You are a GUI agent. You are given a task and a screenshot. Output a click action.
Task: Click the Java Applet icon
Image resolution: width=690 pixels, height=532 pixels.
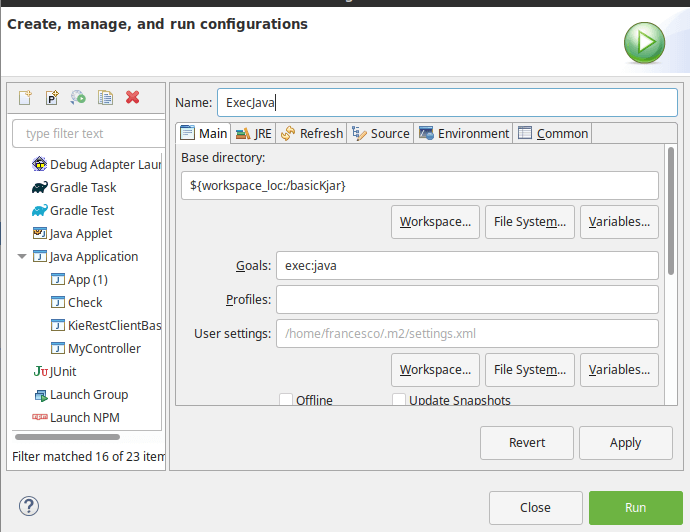pos(40,233)
